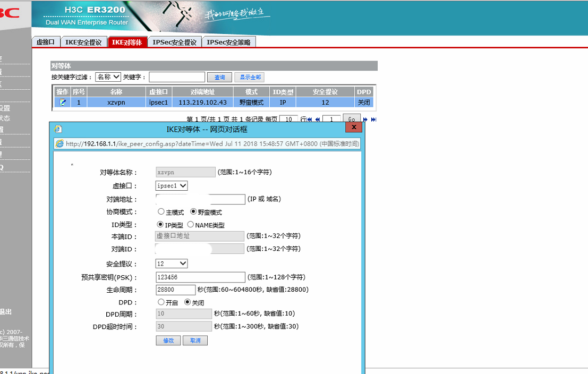Edit the xzvpn peer row icon
This screenshot has width=588, height=374.
coord(63,102)
